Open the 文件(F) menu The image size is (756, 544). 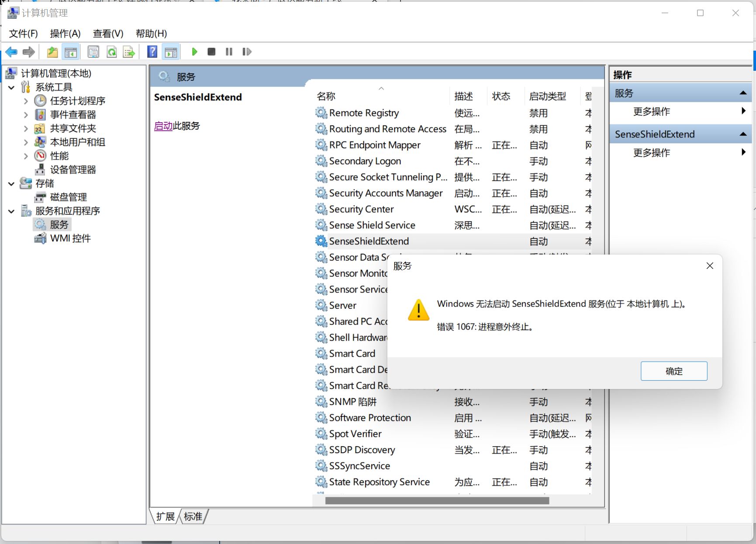tap(24, 34)
